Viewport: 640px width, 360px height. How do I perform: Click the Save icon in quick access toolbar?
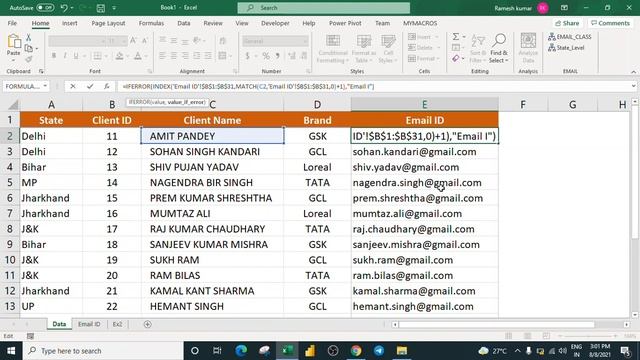point(100,8)
